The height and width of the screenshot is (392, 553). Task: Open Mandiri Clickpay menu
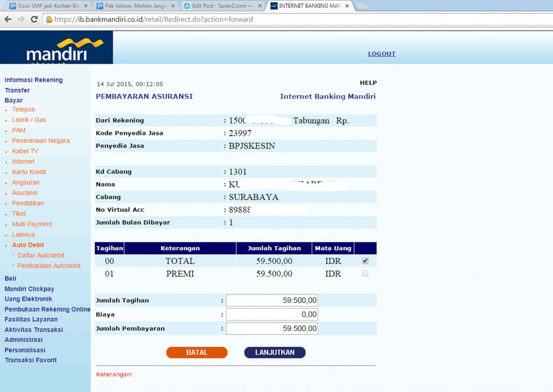(x=29, y=289)
